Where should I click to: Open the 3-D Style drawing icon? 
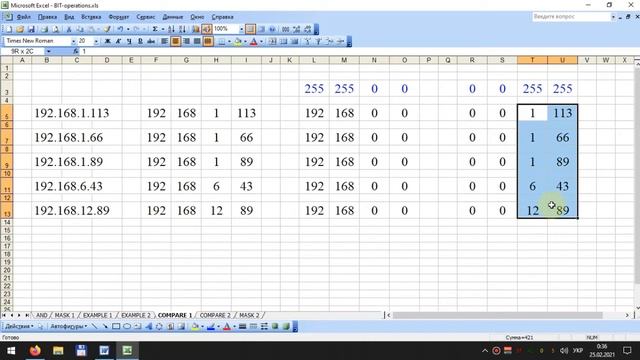[x=286, y=327]
